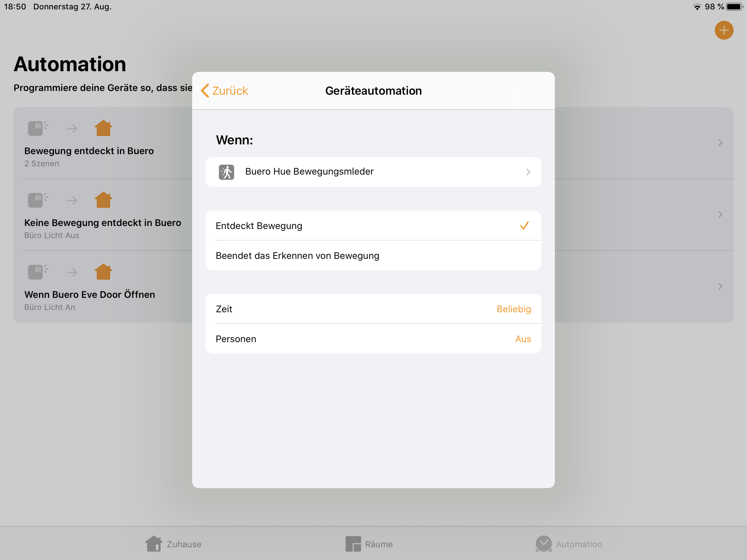
Task: Select Beendet das Erkennen von Bewegung
Action: (297, 255)
